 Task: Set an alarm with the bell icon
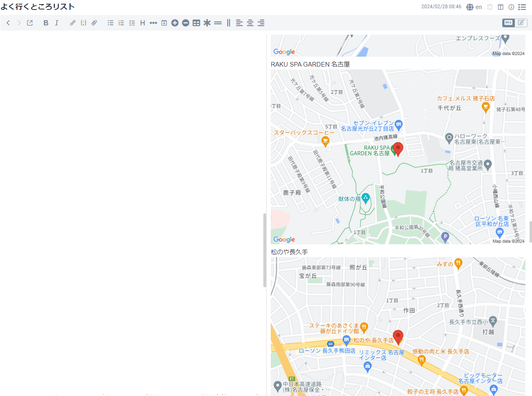[490, 7]
